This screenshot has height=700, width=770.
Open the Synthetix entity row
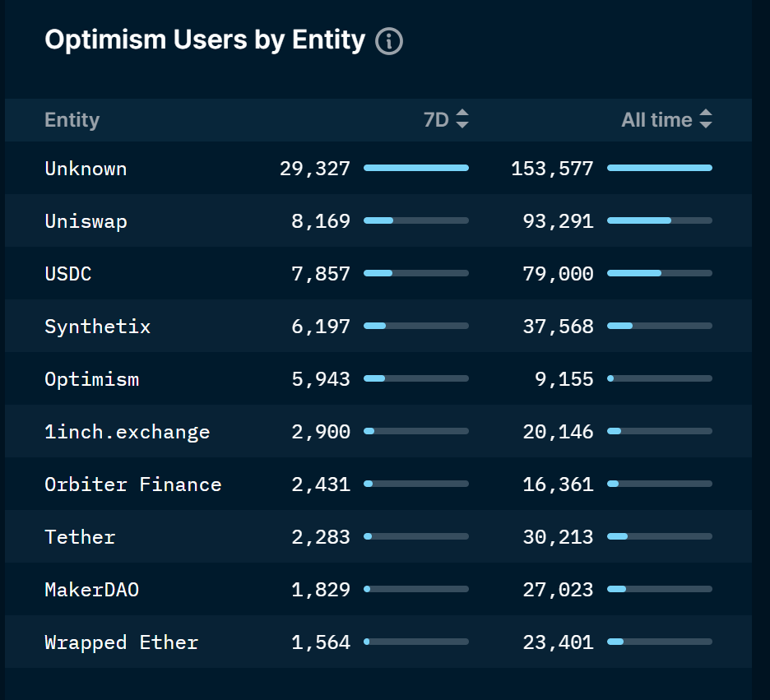point(378,326)
